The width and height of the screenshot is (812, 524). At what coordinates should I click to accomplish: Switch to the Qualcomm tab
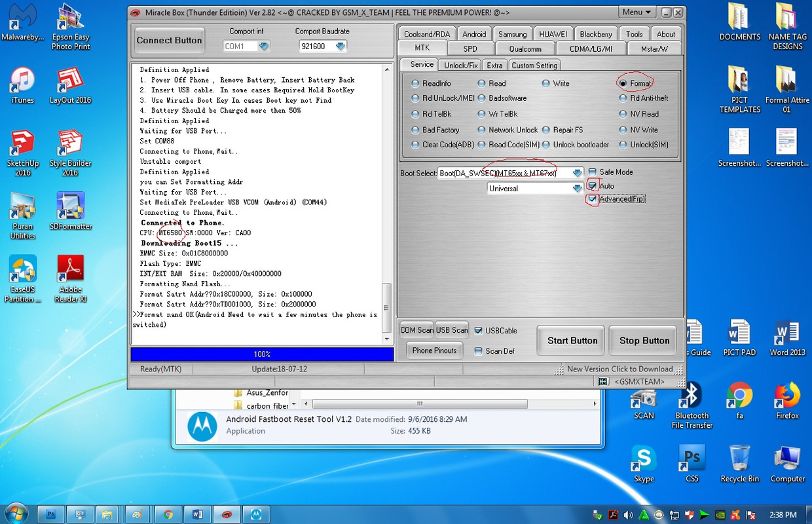coord(525,48)
